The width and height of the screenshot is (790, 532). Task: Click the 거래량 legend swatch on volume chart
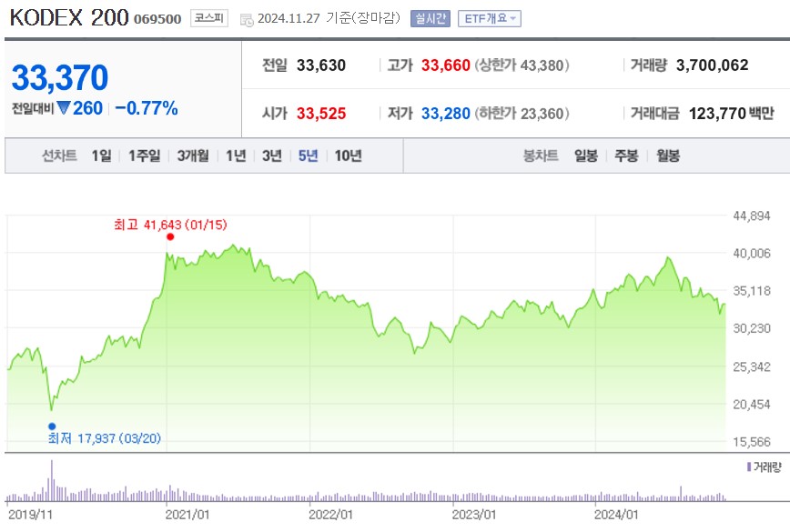click(749, 467)
